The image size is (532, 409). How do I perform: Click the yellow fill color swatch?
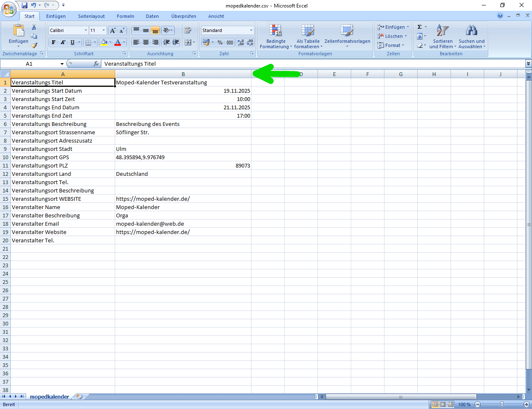tap(104, 42)
